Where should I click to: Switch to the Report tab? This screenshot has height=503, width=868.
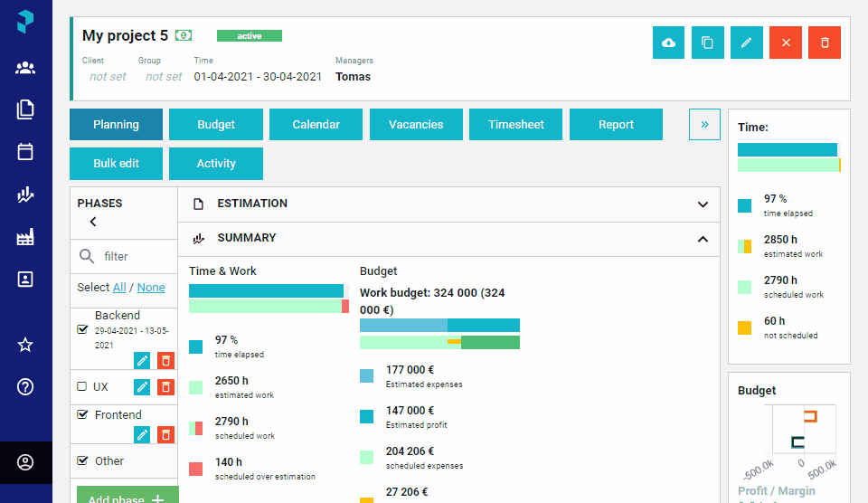616,125
